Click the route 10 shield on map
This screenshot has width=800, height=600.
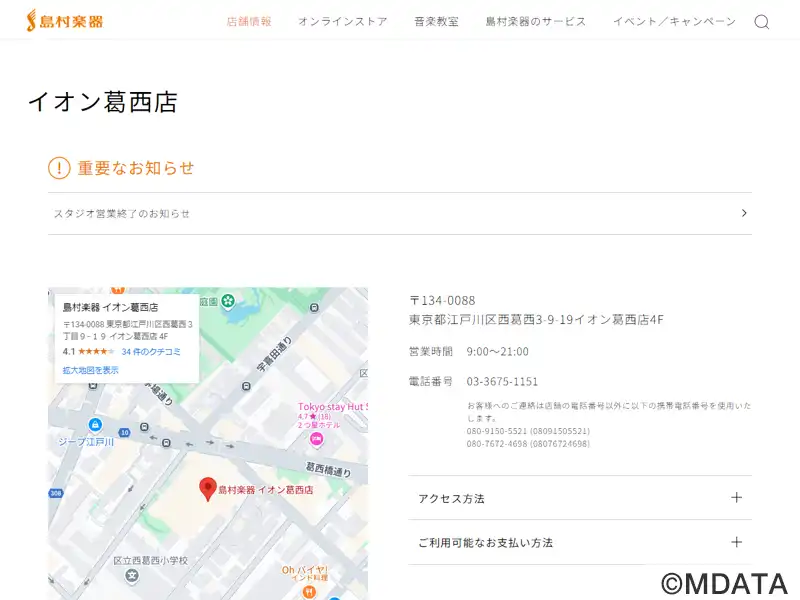[x=124, y=433]
